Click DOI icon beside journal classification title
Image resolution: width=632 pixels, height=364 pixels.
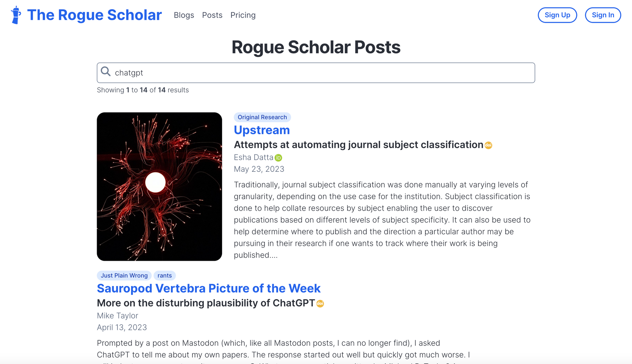[x=489, y=145]
